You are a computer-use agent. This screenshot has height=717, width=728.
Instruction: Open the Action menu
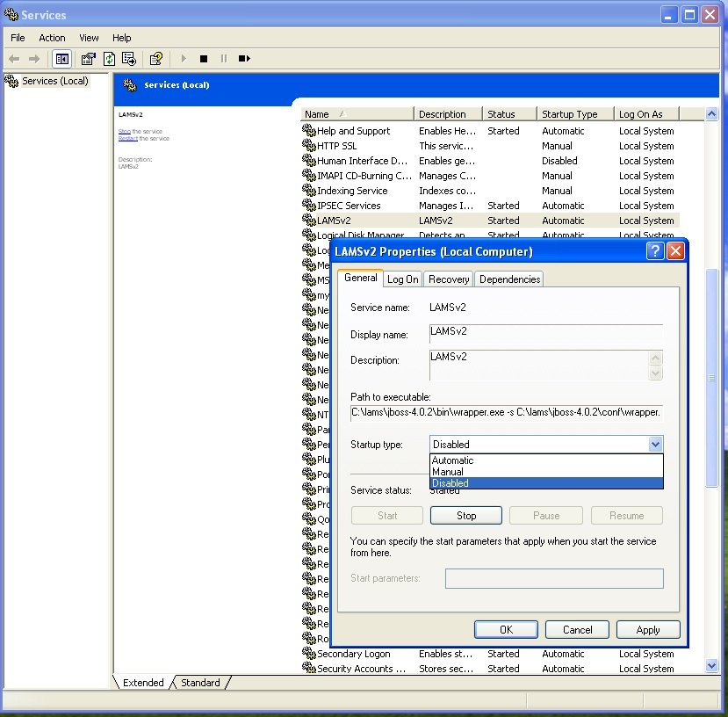[52, 38]
